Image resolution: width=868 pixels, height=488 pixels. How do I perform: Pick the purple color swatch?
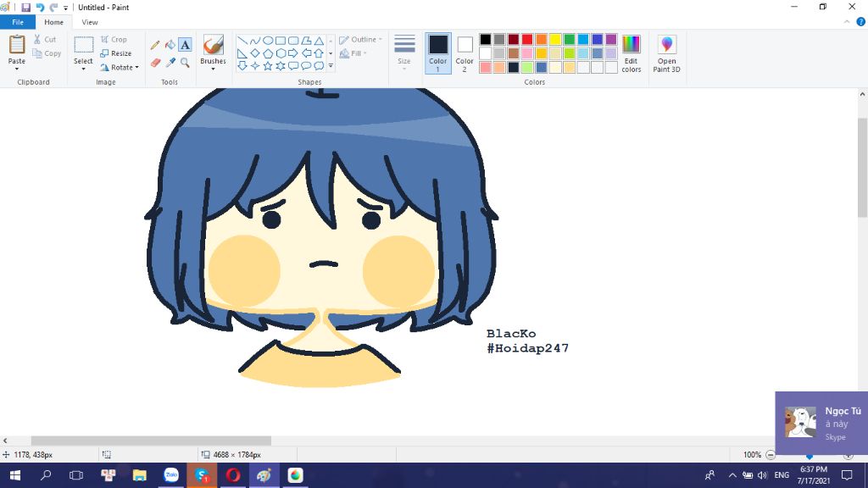coord(611,39)
